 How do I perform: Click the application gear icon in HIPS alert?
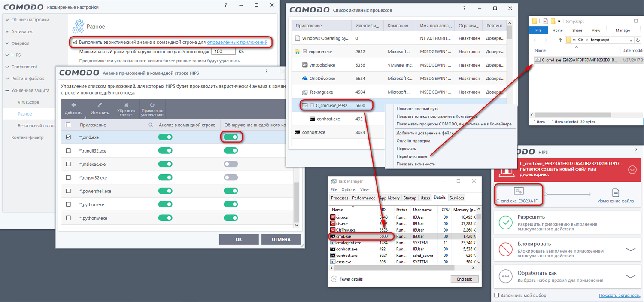[x=518, y=192]
